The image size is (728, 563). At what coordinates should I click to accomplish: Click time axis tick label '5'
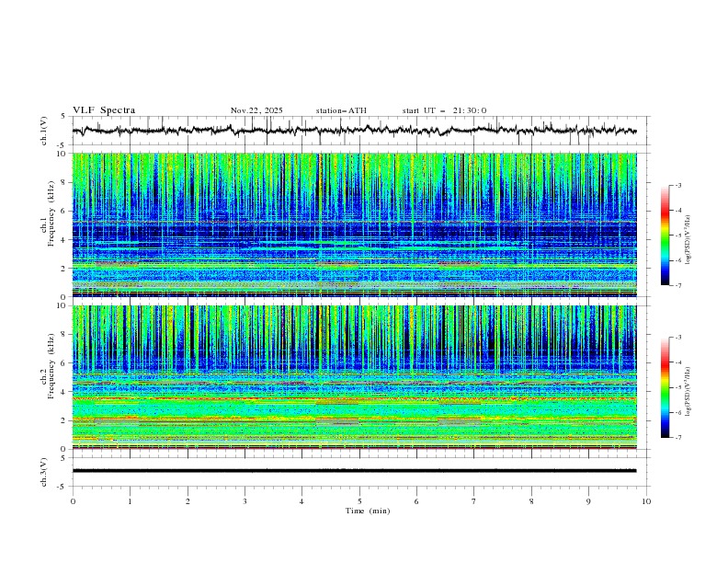tap(359, 501)
